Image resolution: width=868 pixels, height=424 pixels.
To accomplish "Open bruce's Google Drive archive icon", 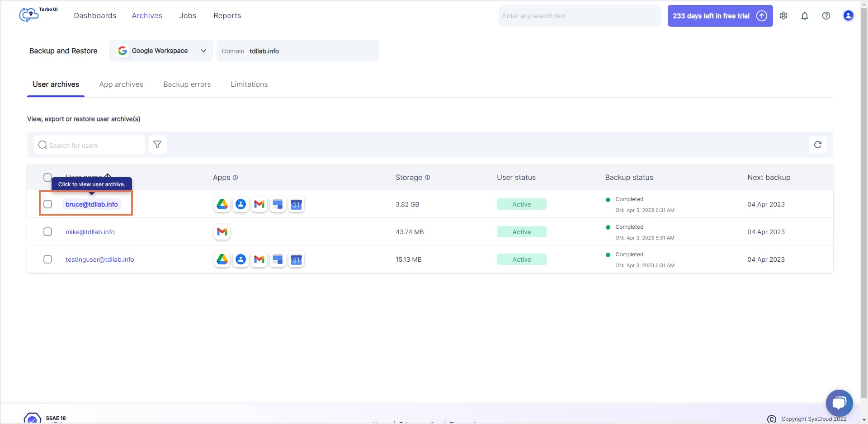I will point(222,204).
